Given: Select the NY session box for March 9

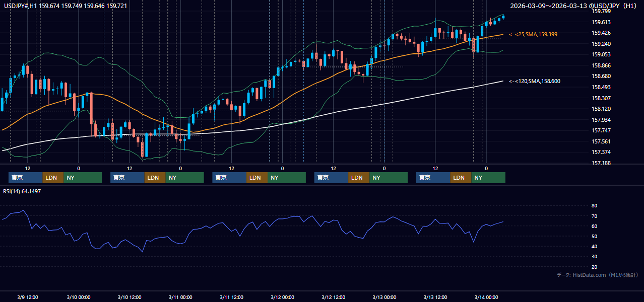Looking at the screenshot, I should tap(83, 178).
